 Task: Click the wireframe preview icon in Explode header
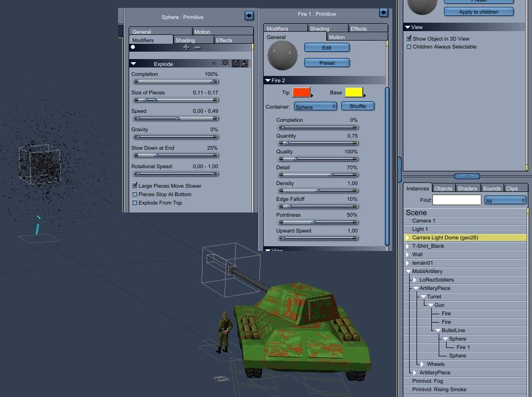point(225,63)
